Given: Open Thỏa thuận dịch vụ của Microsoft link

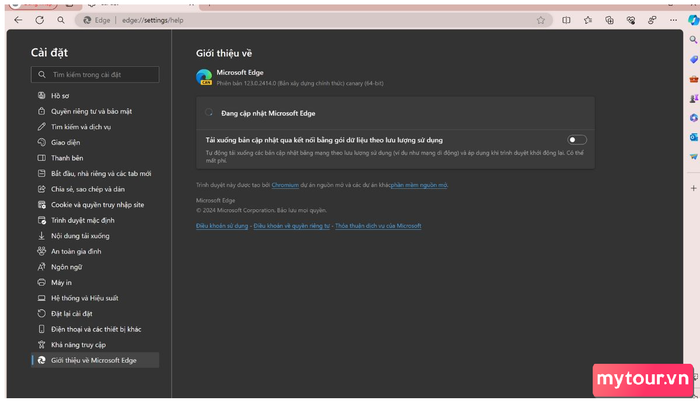Looking at the screenshot, I should 378,226.
